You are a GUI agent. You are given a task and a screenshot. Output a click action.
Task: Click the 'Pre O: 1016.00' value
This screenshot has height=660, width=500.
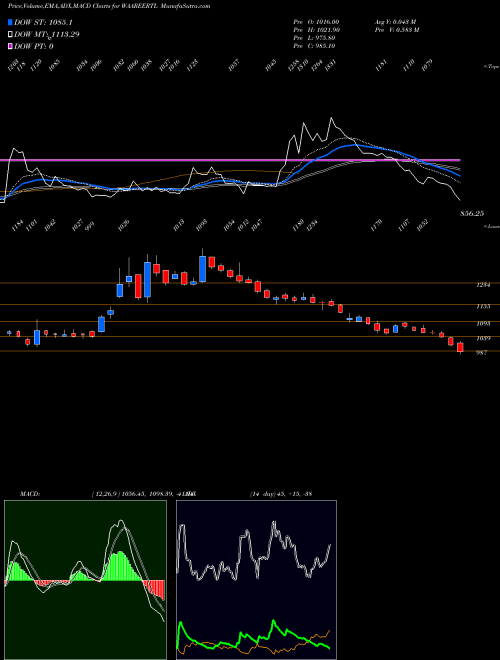coord(316,22)
